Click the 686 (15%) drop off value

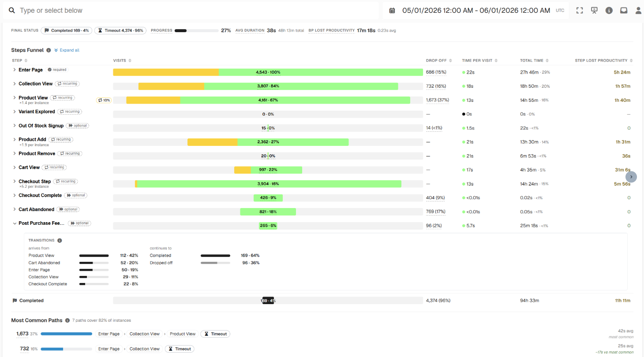pyautogui.click(x=436, y=72)
